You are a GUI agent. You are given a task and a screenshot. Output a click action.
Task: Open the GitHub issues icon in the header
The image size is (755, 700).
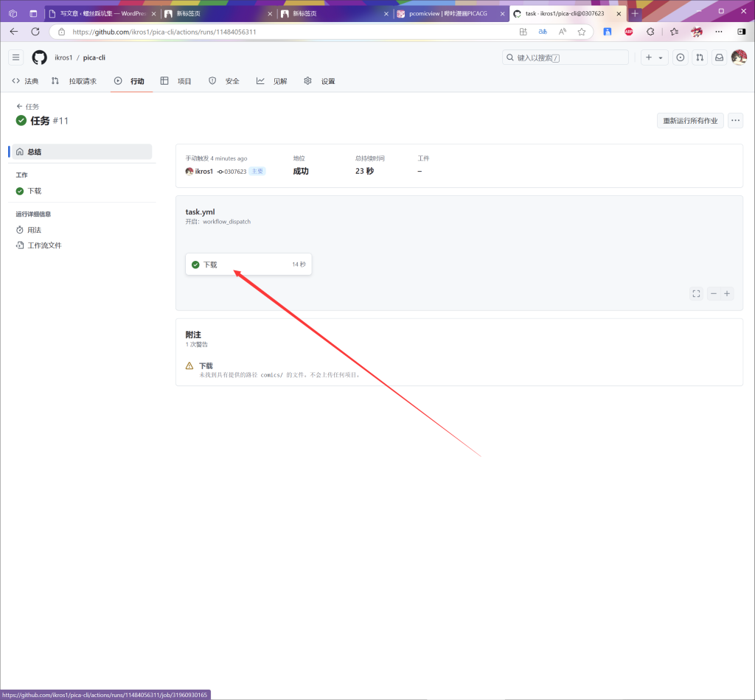coord(680,57)
